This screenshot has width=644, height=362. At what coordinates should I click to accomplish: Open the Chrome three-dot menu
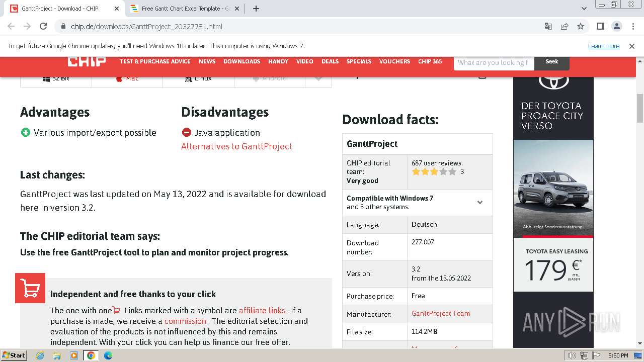click(632, 26)
